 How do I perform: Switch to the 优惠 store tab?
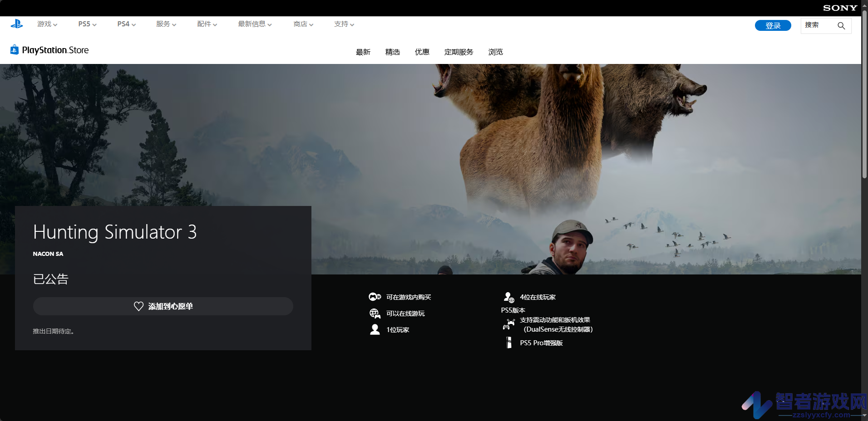(422, 52)
